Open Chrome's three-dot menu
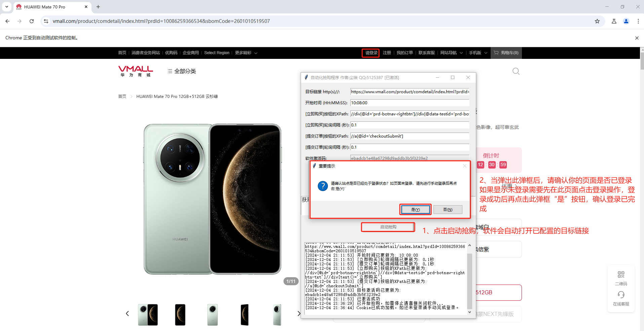The image size is (644, 331). click(x=638, y=21)
